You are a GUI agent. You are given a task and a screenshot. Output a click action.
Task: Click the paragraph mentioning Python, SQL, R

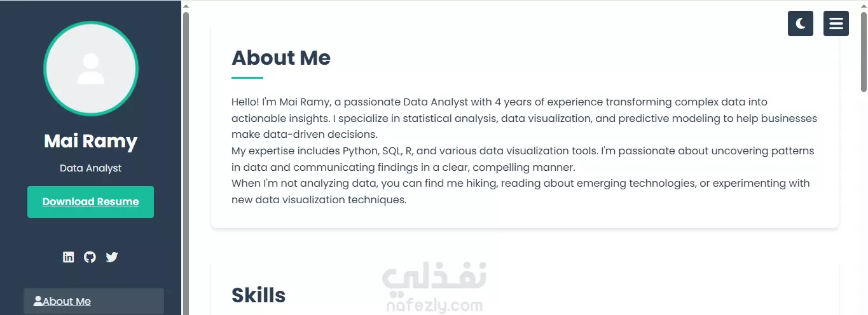[523, 159]
